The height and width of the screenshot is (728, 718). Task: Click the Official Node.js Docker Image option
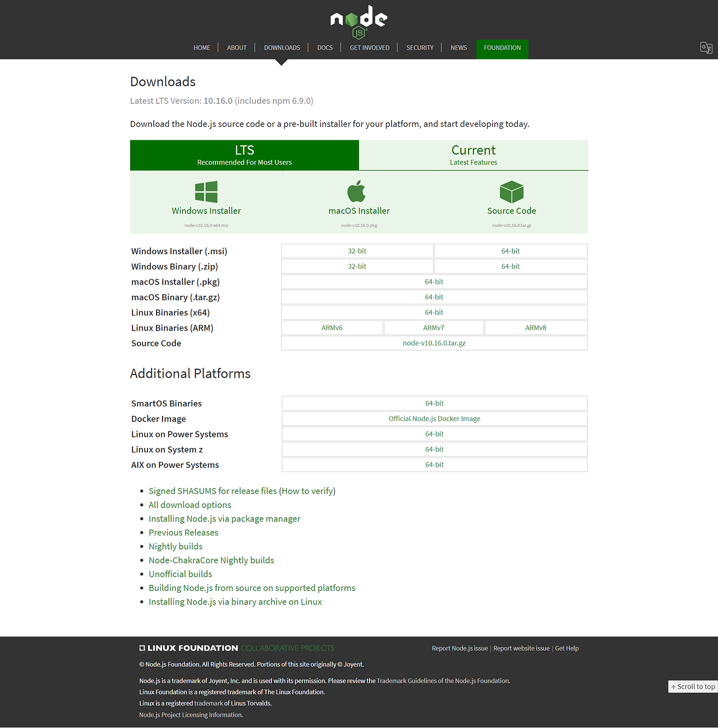434,418
